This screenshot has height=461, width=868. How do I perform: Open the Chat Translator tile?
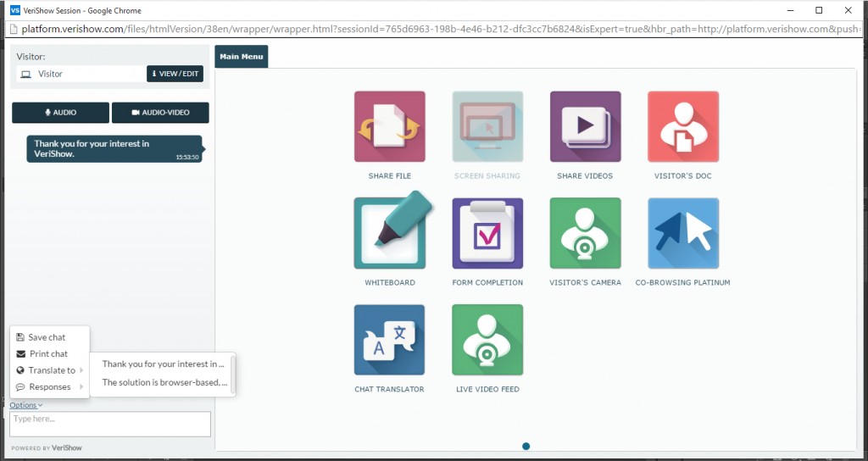click(390, 340)
